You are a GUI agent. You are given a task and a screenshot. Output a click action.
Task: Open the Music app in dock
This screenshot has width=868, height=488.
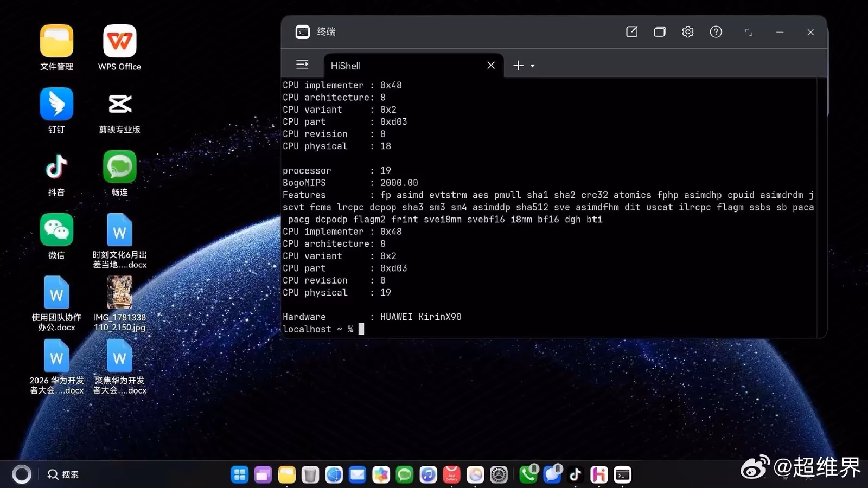pos(428,475)
